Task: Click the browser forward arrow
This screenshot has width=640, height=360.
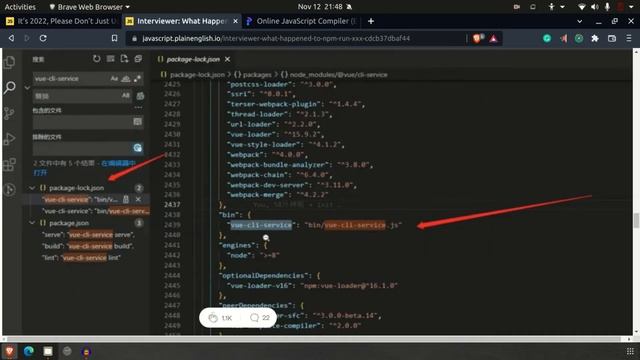Action: (27, 38)
